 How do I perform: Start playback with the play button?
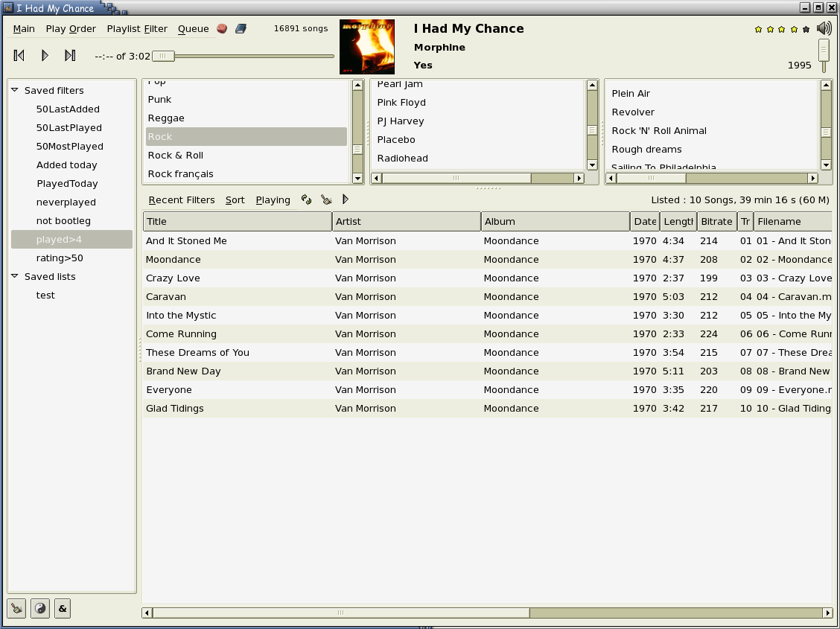point(45,55)
